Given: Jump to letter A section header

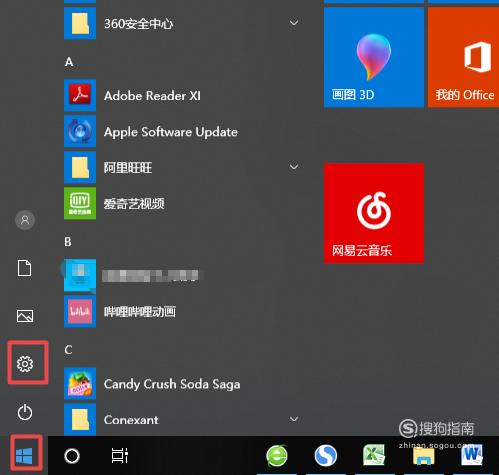Looking at the screenshot, I should 69,62.
